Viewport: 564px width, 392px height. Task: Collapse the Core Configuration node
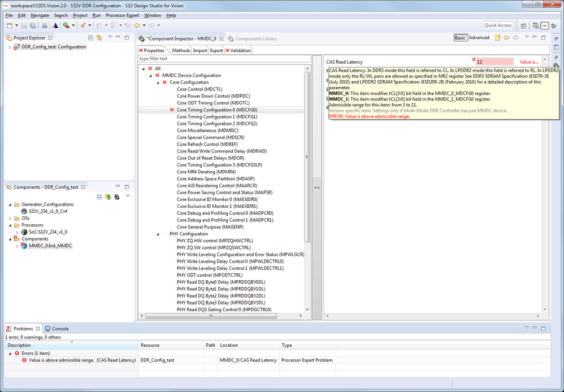158,82
